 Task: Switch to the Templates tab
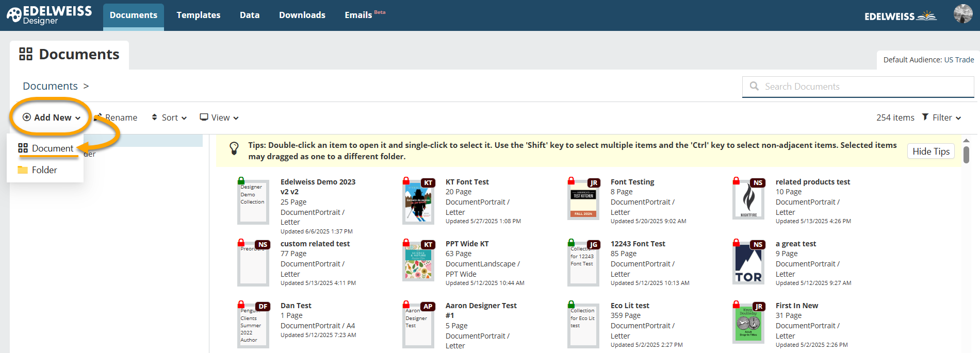pos(199,15)
